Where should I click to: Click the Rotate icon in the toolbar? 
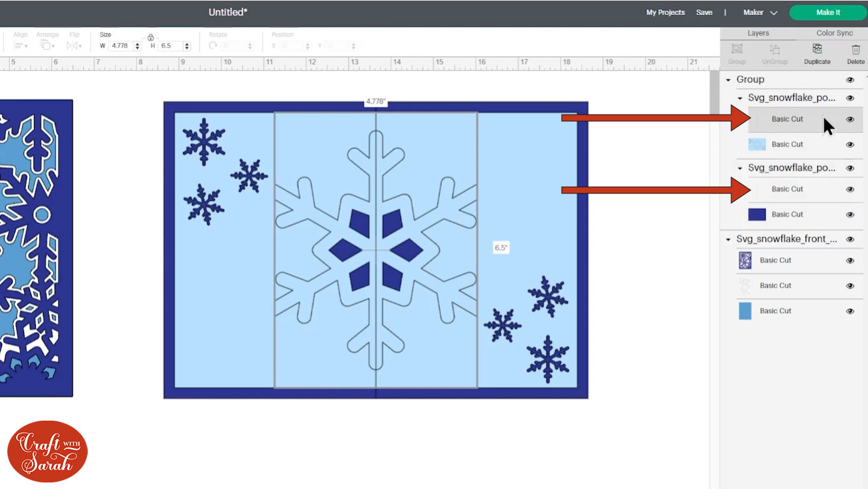[x=213, y=46]
